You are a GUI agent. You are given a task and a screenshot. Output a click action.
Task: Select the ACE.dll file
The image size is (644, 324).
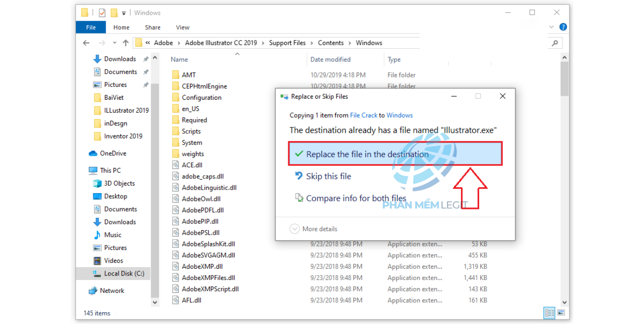coord(192,165)
